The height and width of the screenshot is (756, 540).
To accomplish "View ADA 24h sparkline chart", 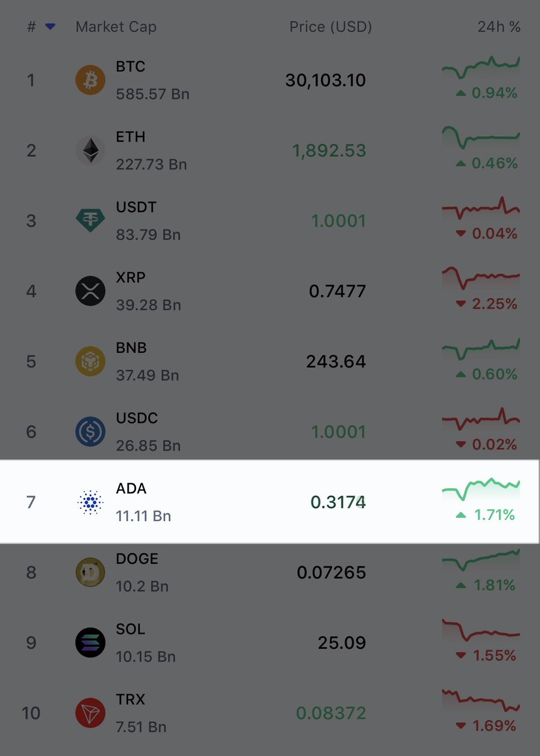I will [481, 487].
